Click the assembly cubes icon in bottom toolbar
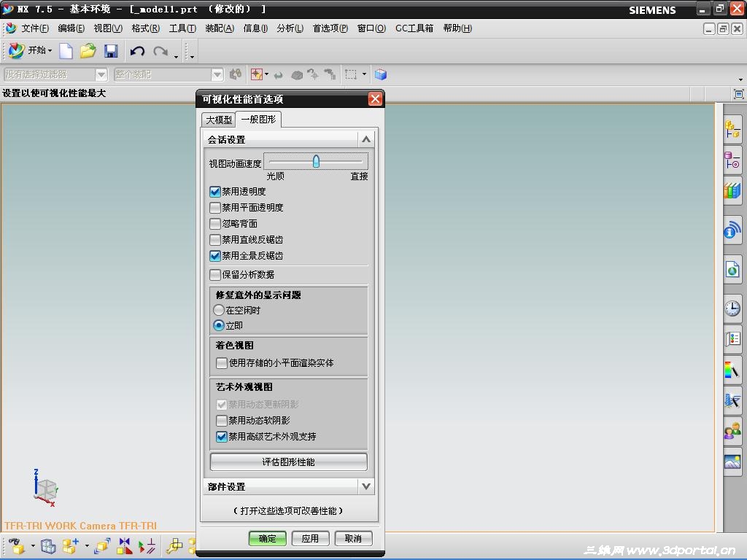The width and height of the screenshot is (747, 560). pos(48,546)
